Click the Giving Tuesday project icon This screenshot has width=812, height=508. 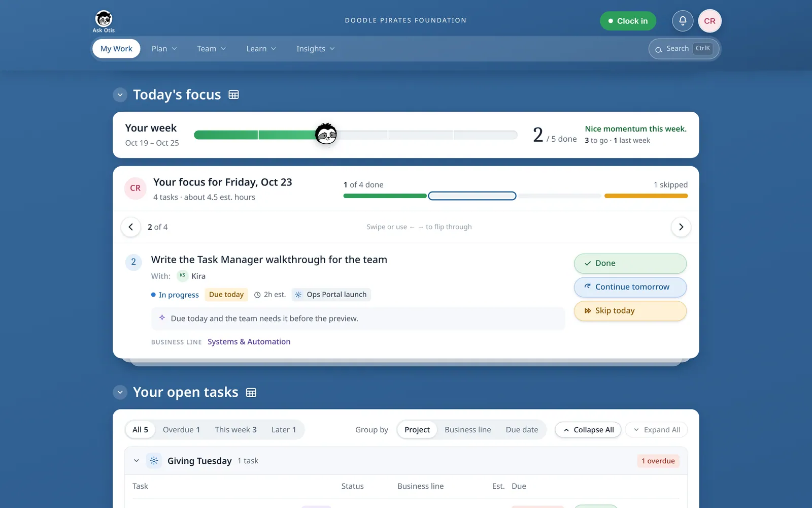(154, 461)
